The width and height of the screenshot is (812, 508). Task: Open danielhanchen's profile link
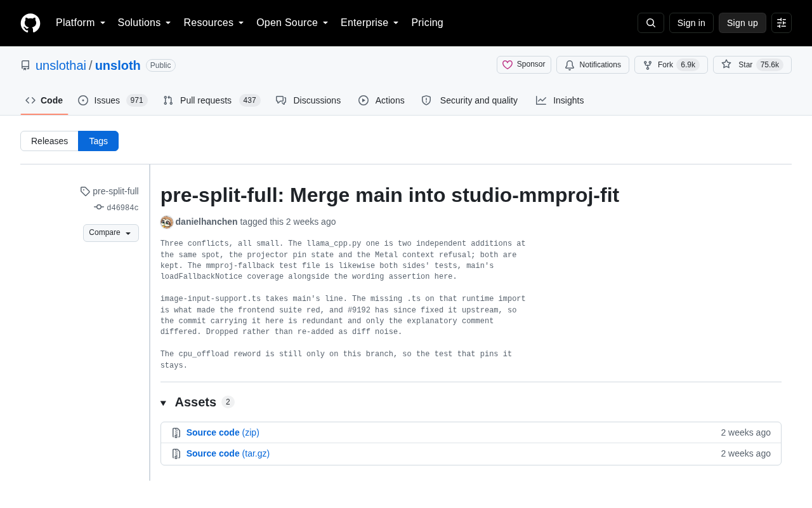pos(207,222)
